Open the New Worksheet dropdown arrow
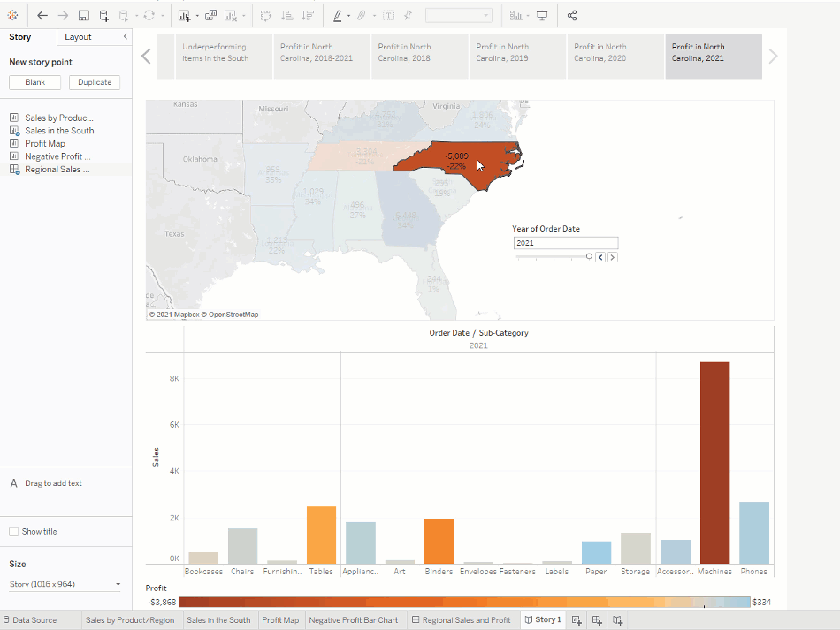 195,15
